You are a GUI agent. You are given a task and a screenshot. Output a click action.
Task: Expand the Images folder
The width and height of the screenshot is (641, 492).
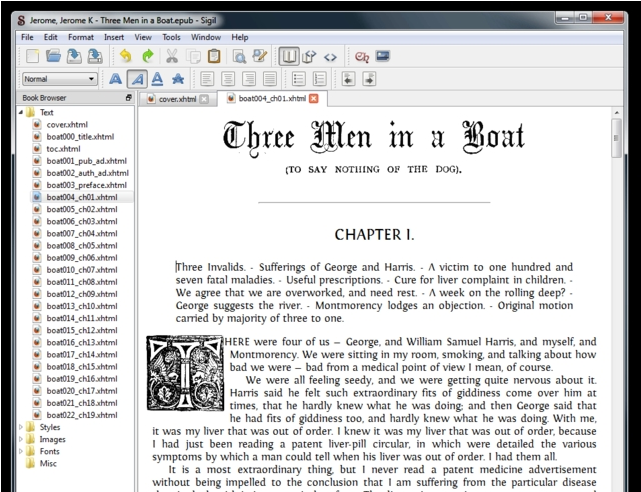point(21,439)
